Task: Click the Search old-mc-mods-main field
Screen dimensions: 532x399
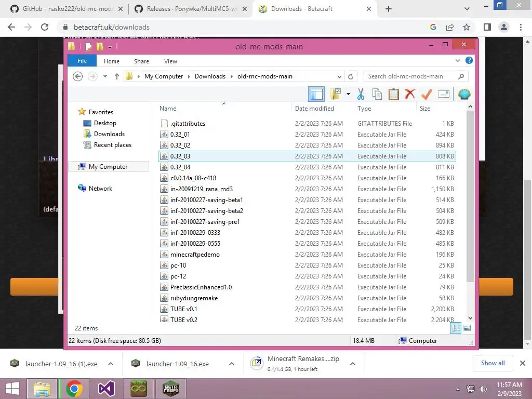Action: [x=416, y=76]
